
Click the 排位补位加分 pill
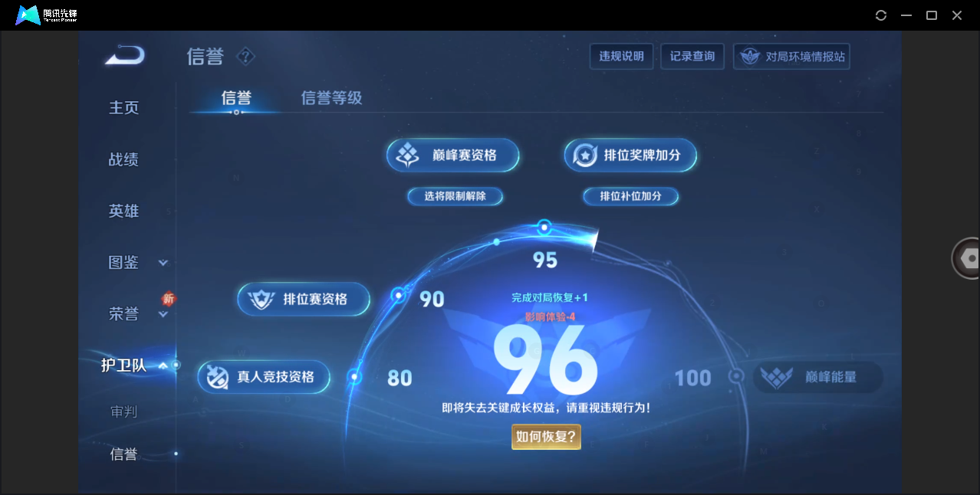(631, 196)
